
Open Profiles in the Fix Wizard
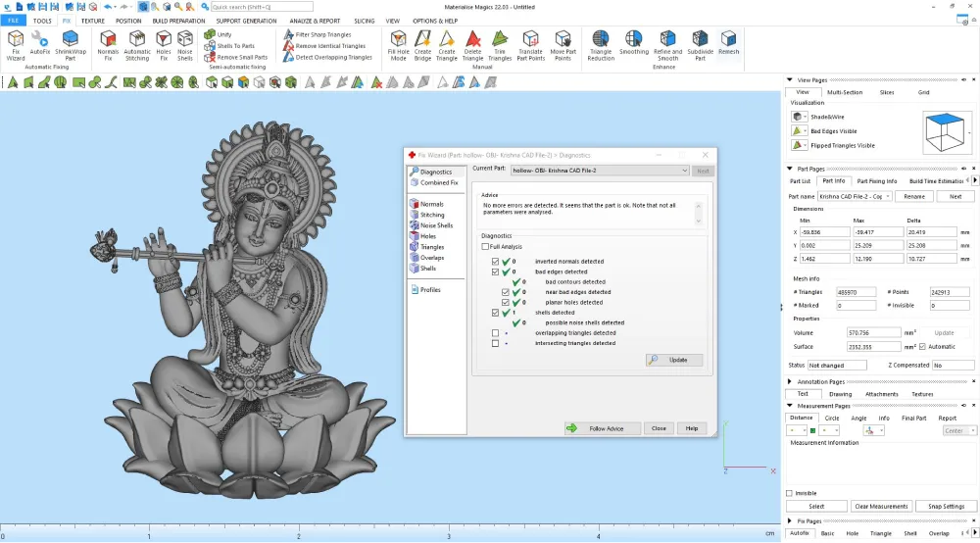coord(426,290)
